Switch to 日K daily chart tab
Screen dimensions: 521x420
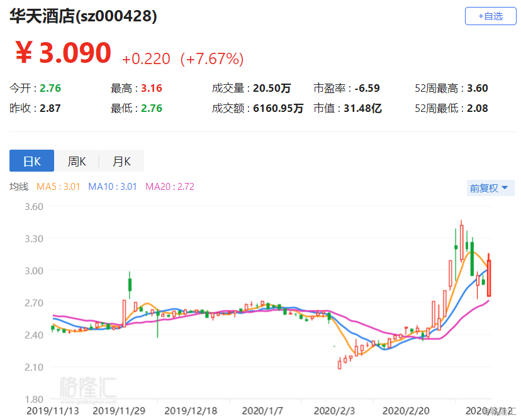pos(31,161)
